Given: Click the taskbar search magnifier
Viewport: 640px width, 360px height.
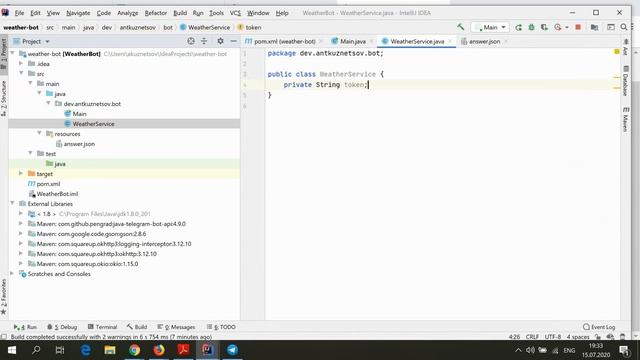Looking at the screenshot, I should pos(36,350).
